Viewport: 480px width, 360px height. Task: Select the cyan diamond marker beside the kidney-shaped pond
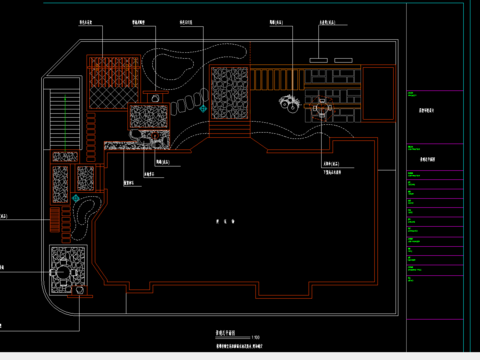76,199
